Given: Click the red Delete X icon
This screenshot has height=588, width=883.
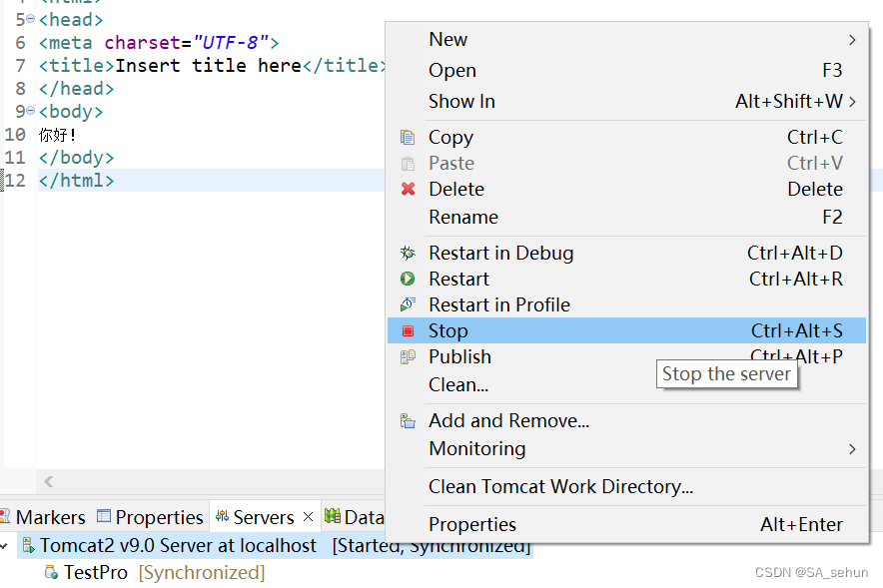Looking at the screenshot, I should tap(408, 190).
